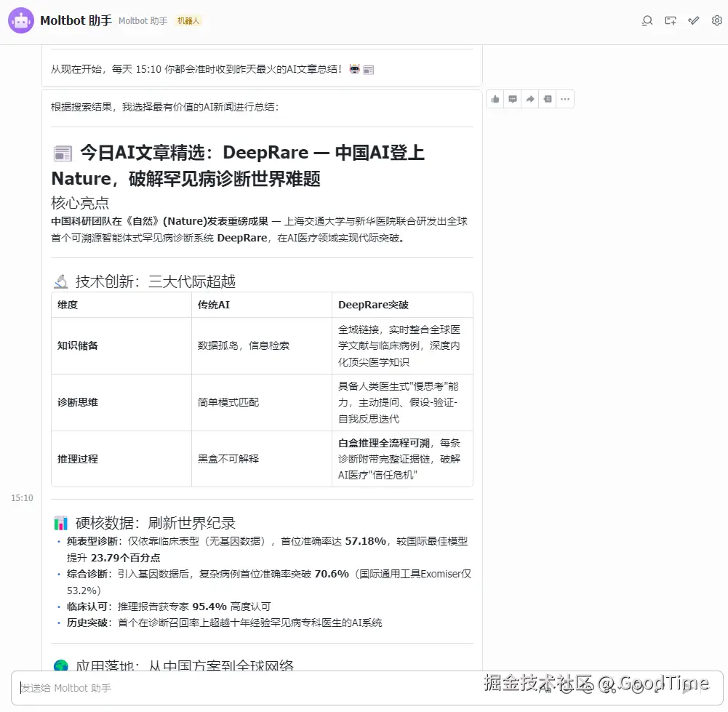The image size is (728, 712).
Task: Click bullet '纯表型诊断' line
Action: coord(267,549)
